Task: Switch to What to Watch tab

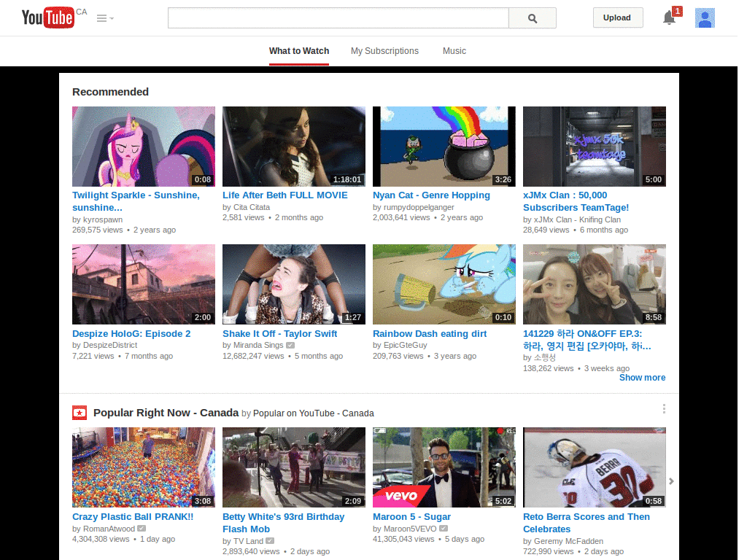Action: click(298, 51)
